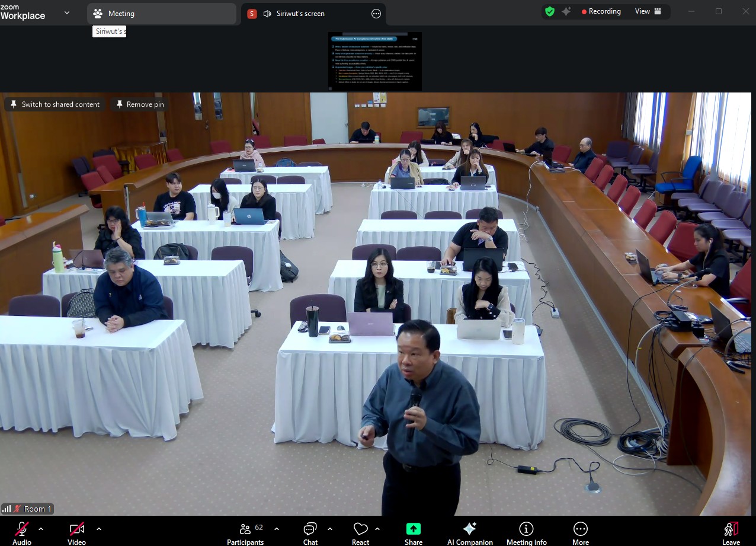Expand the chevron next to Participants

pos(276,528)
